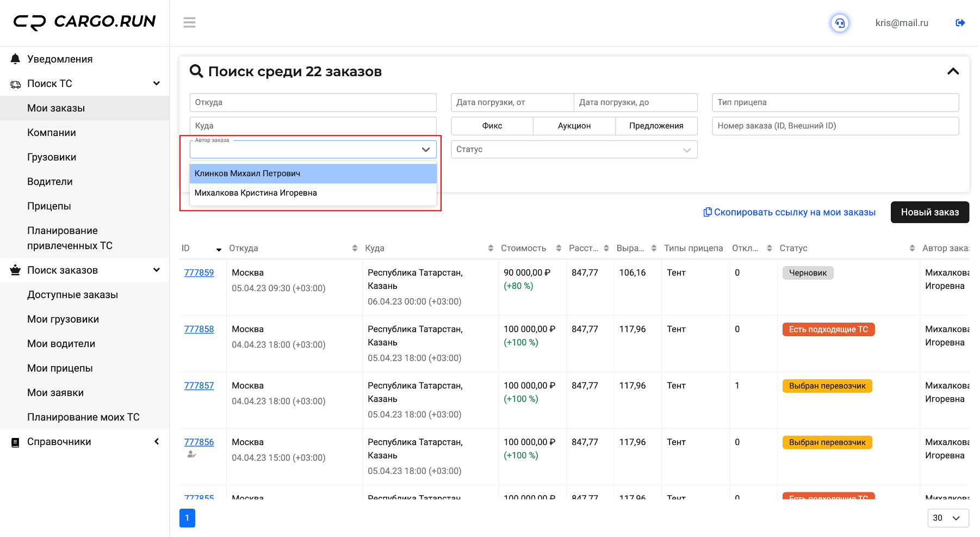Collapse the search panel chevron

(953, 71)
